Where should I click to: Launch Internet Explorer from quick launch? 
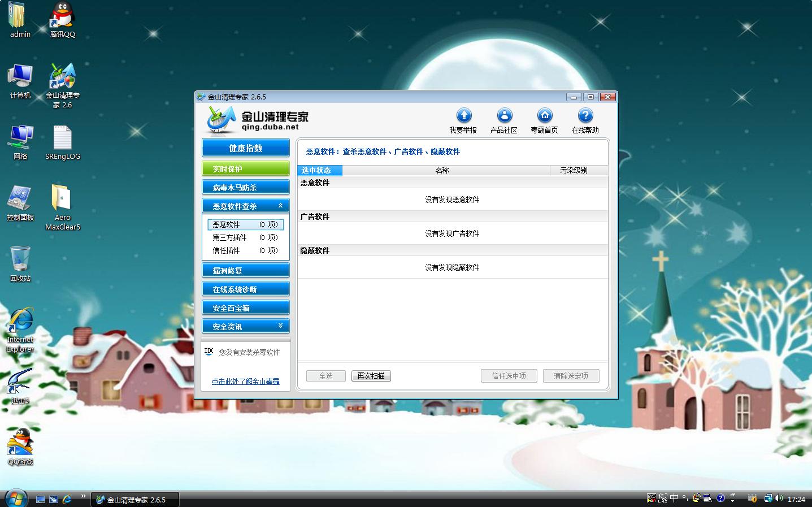coord(67,499)
